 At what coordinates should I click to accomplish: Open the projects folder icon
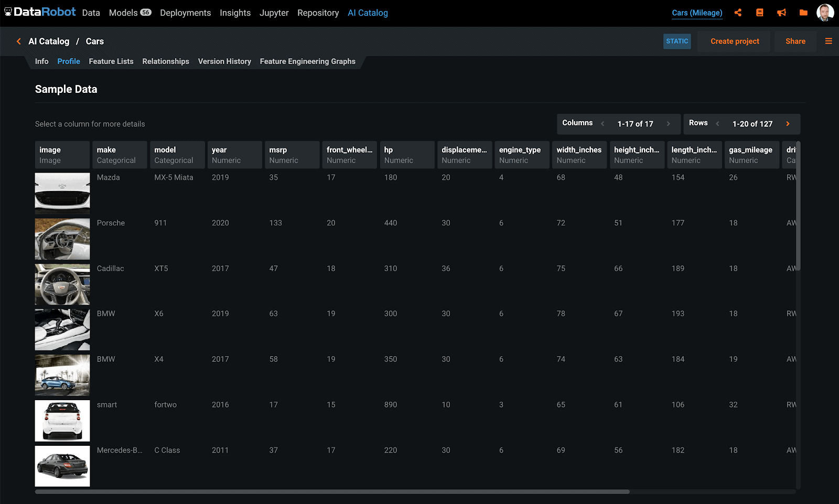pyautogui.click(x=803, y=13)
